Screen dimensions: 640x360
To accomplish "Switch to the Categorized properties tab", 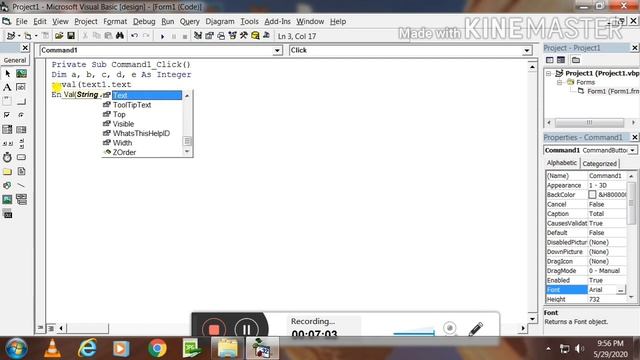I will tap(599, 164).
